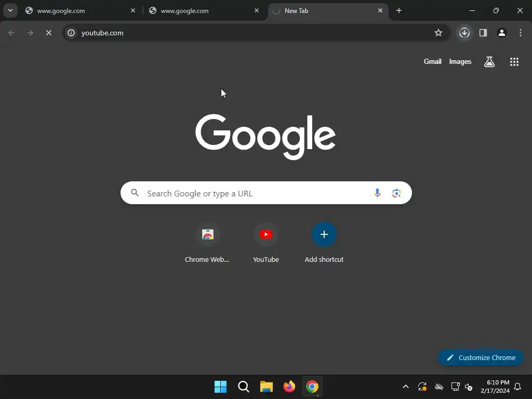Open the Google apps grid

[514, 62]
